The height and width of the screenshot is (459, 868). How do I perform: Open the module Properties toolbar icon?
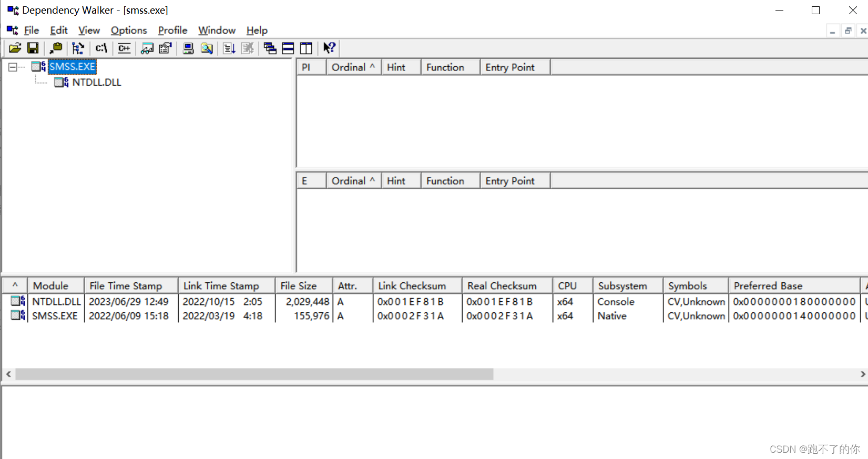[165, 48]
